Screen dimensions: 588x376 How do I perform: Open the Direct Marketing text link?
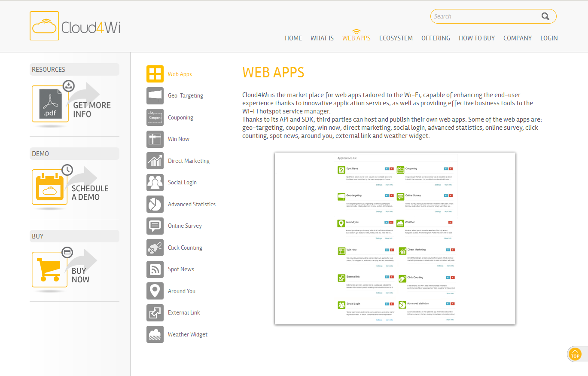click(189, 161)
